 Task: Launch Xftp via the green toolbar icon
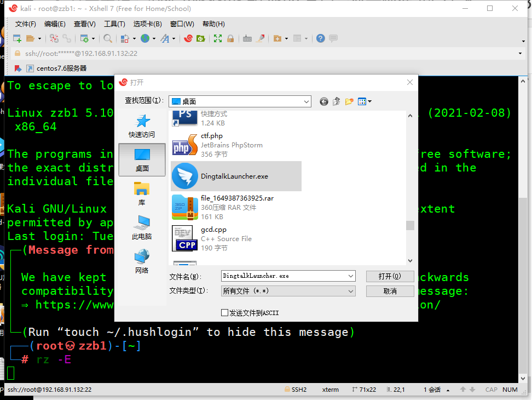200,39
